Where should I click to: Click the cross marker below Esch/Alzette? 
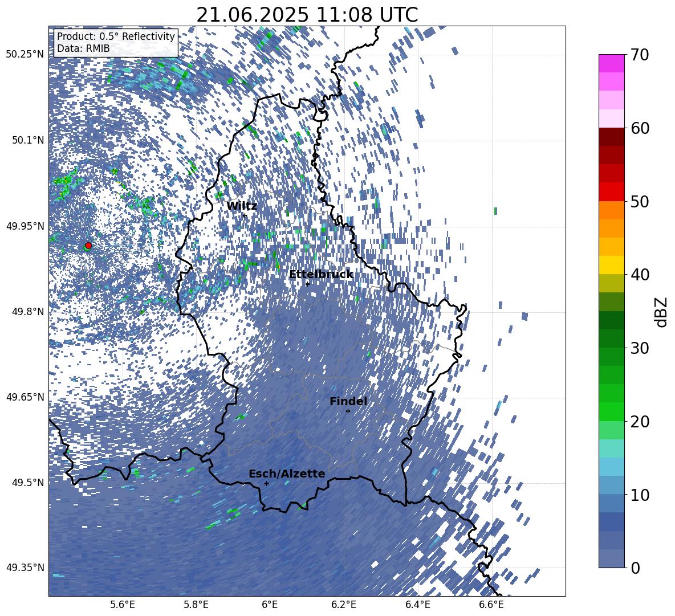point(266,483)
